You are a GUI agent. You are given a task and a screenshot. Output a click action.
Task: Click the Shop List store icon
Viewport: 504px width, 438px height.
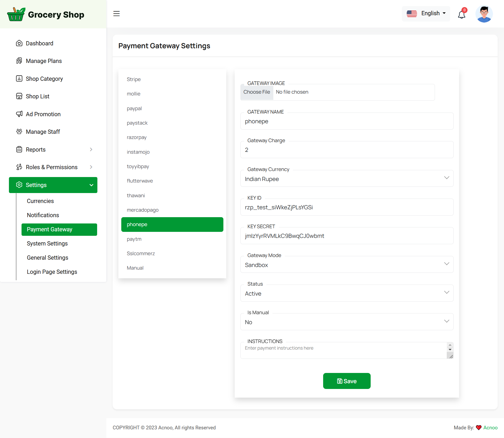click(x=19, y=96)
